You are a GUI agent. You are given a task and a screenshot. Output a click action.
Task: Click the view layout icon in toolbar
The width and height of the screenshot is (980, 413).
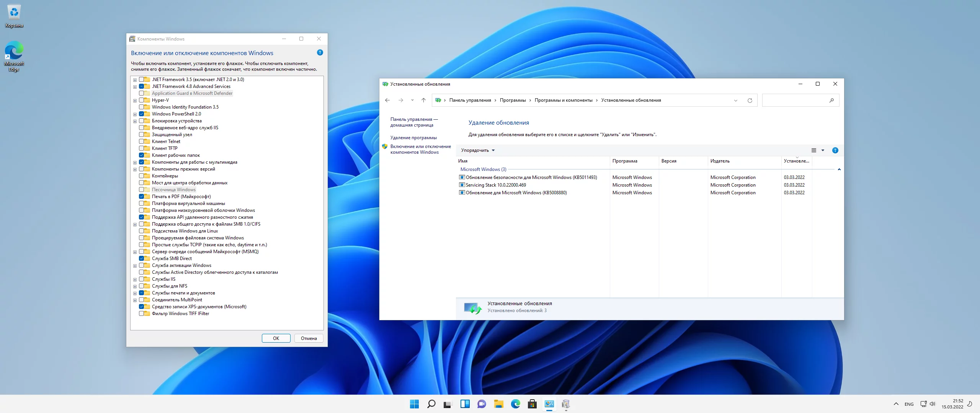pos(814,151)
